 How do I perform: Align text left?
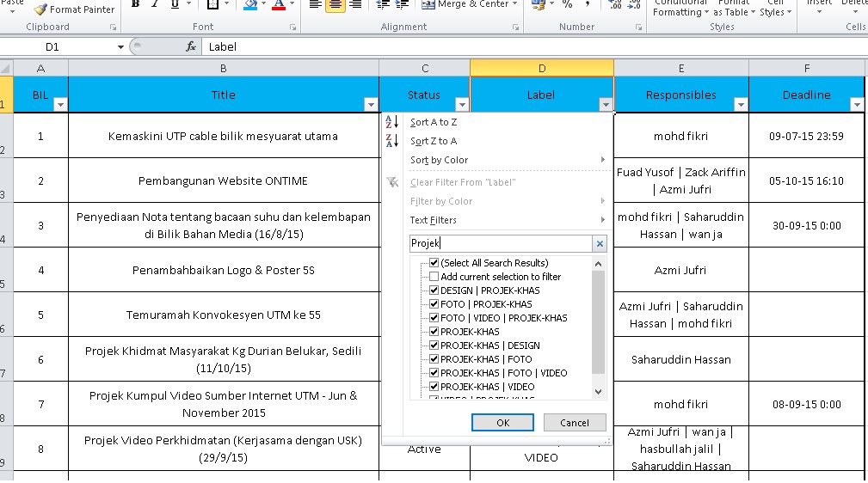pyautogui.click(x=315, y=4)
